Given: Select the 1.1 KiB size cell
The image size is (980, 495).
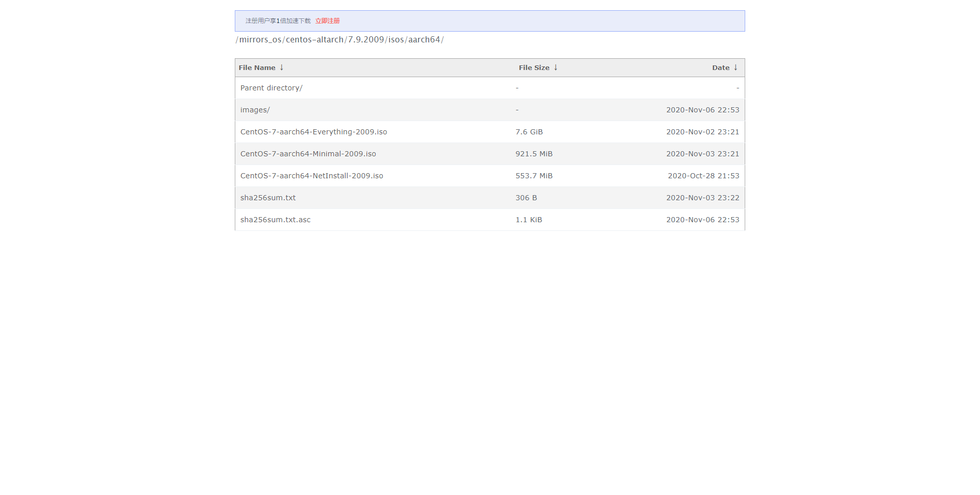Looking at the screenshot, I should (x=529, y=220).
